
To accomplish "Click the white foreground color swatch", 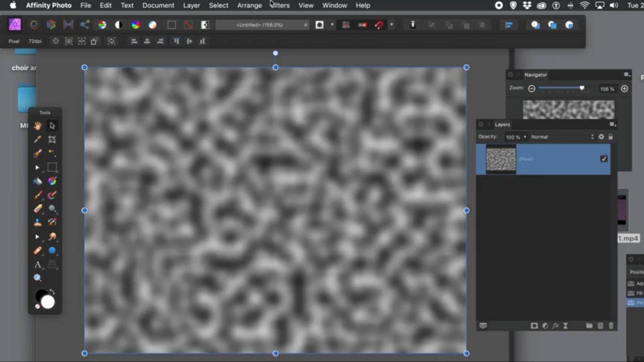I will (48, 302).
